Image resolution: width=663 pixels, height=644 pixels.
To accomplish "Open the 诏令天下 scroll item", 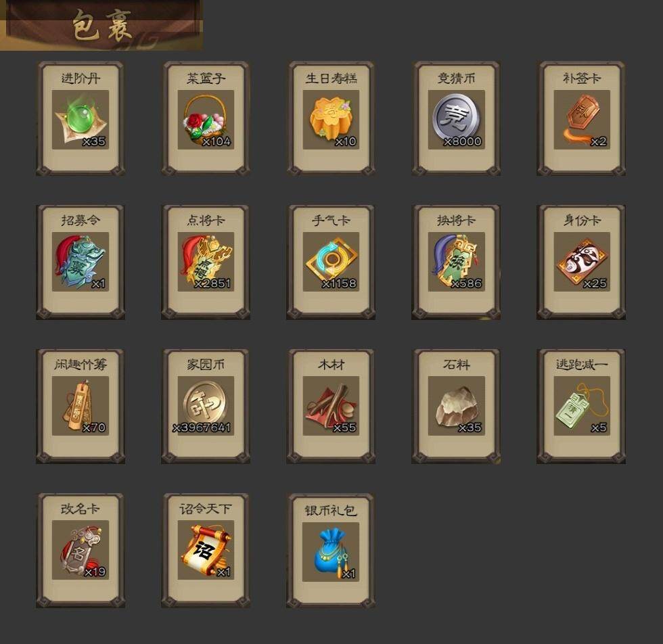I will click(x=206, y=550).
